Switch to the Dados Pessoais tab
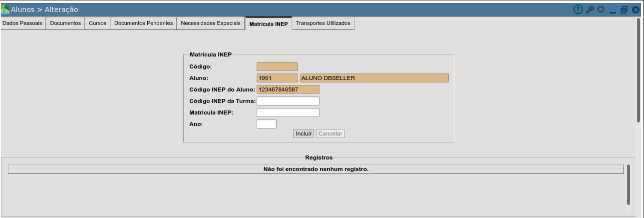 point(23,23)
